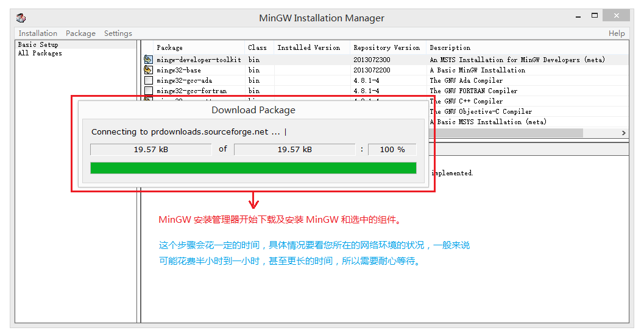Select the mingw32-base package name
The image size is (644, 336).
179,70
